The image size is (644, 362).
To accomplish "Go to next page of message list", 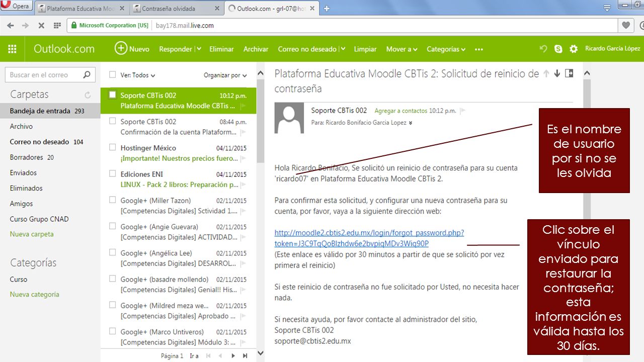I will (233, 356).
